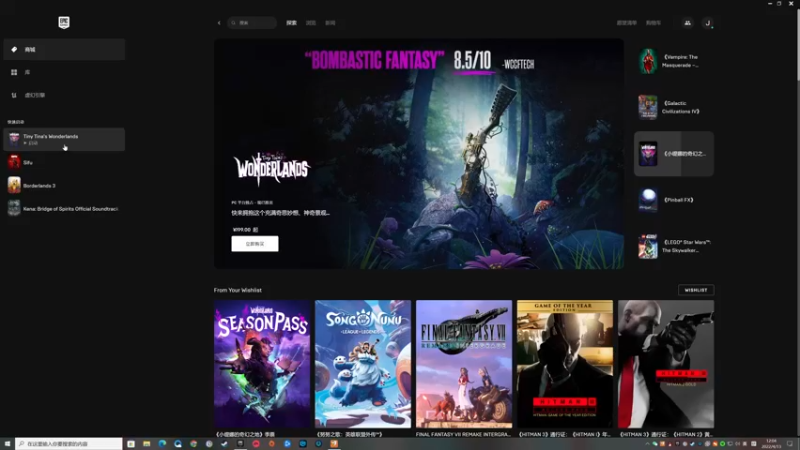
Task: Click the vertical scrollbar thumb on right edge
Action: (x=797, y=45)
